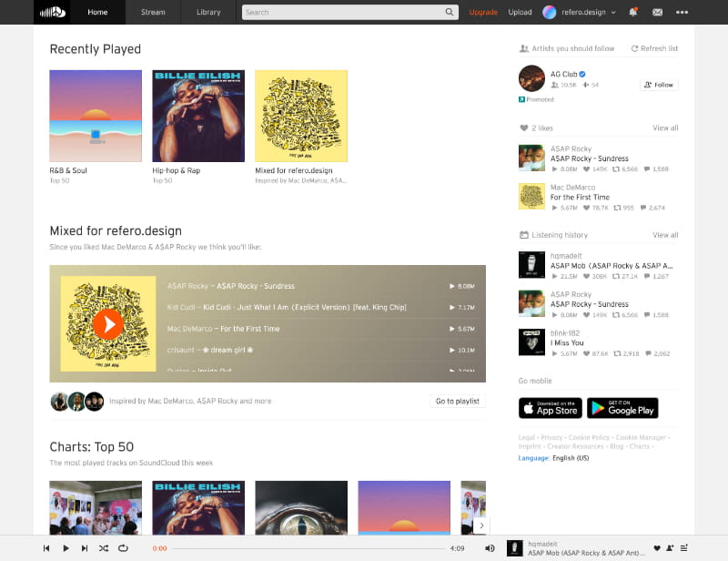Show next Charts Top 50 items with arrow

pos(481,525)
